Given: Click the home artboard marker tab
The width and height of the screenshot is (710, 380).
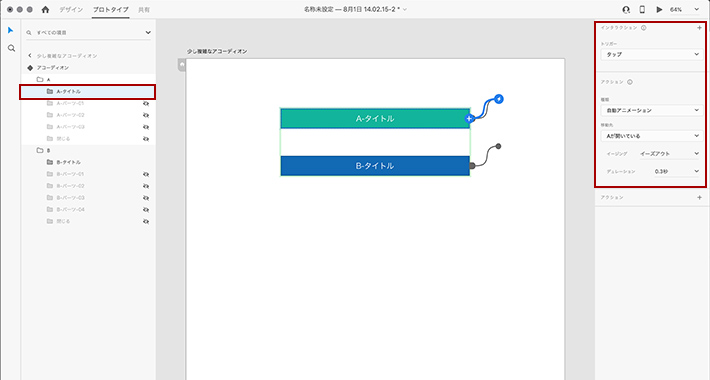Looking at the screenshot, I should click(182, 65).
